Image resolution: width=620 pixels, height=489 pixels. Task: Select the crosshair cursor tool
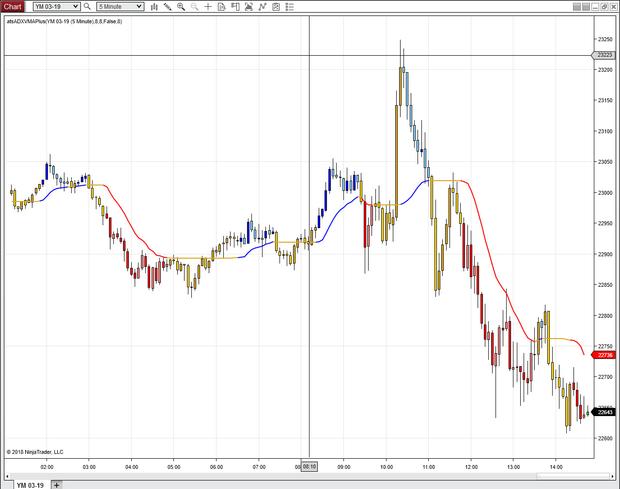207,6
